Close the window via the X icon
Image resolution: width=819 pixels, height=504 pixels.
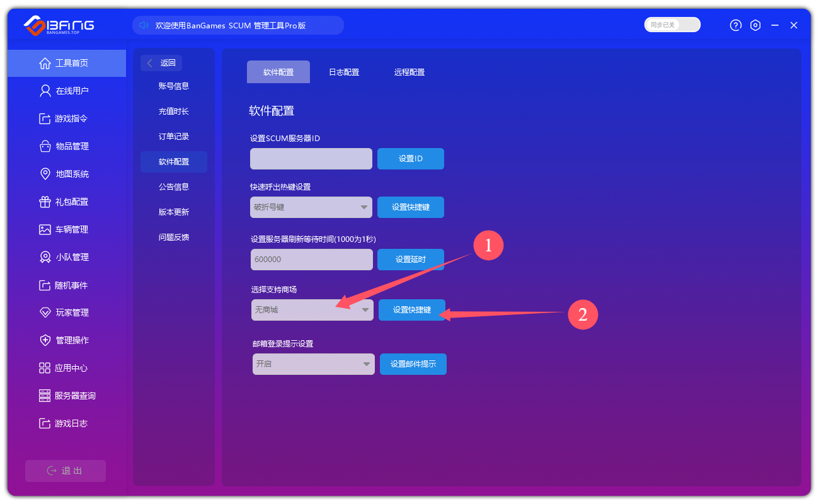click(x=794, y=25)
